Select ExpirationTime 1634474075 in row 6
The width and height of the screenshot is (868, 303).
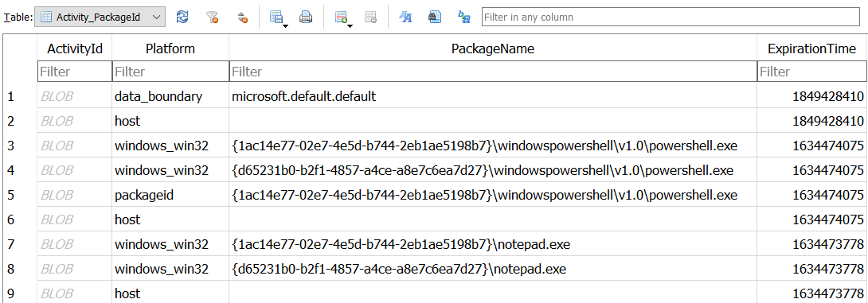click(x=812, y=219)
